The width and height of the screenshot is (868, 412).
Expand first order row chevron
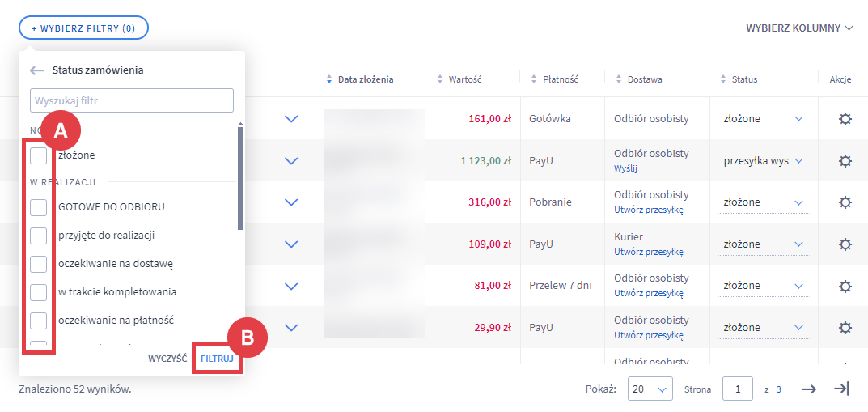291,119
